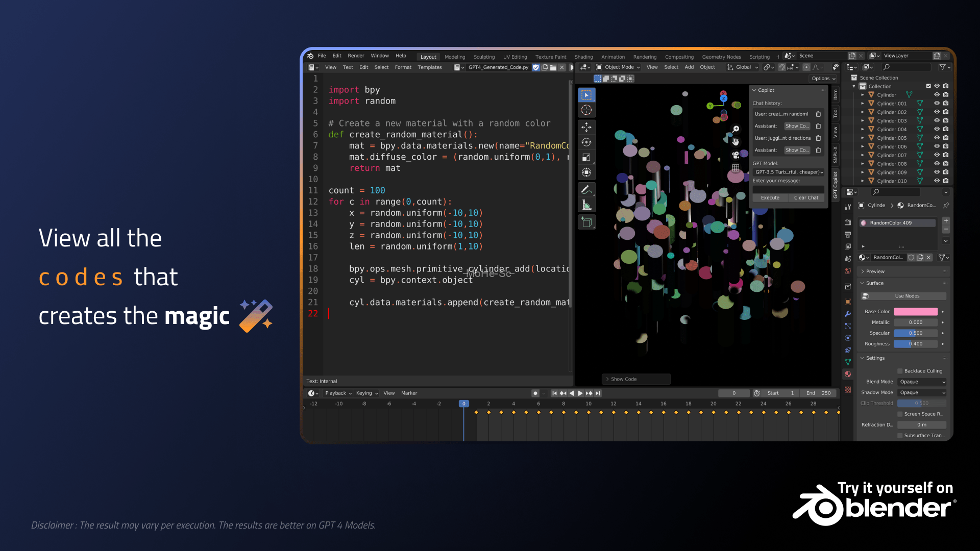Enable the Subsurface Translucency checkbox
980x551 pixels.
pos(900,436)
